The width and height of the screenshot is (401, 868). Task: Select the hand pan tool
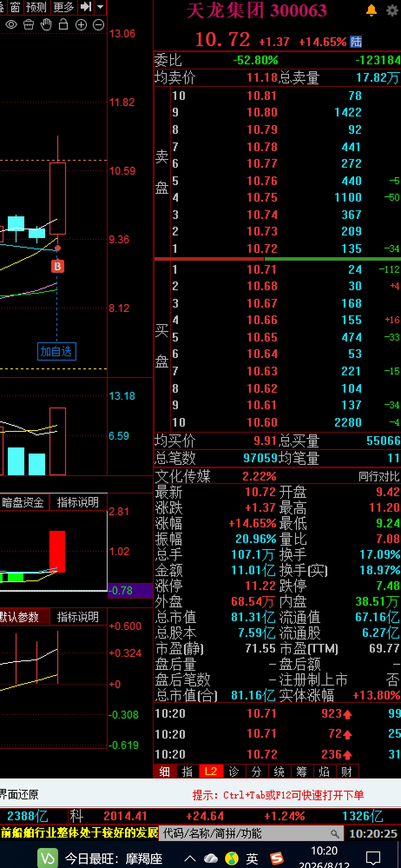(46, 25)
